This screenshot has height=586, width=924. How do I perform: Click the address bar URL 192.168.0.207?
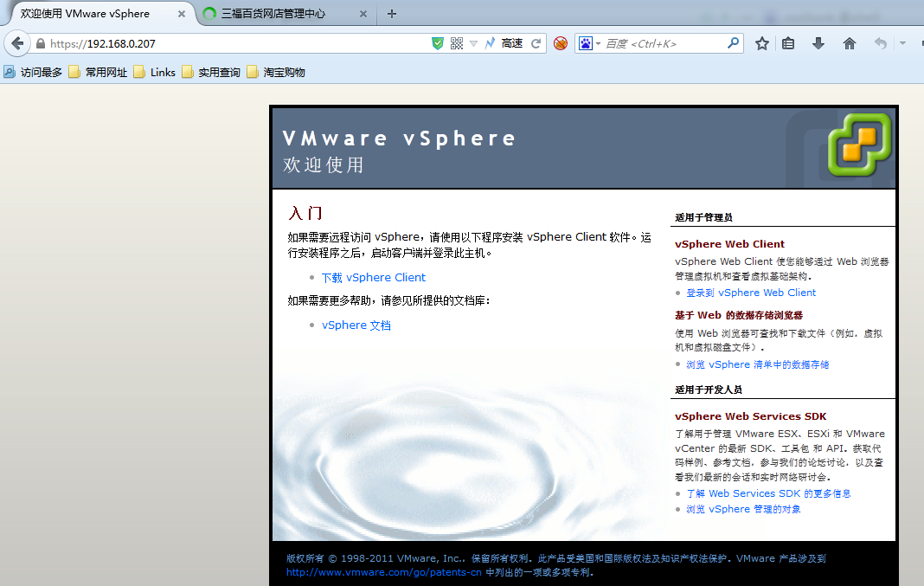(103, 43)
